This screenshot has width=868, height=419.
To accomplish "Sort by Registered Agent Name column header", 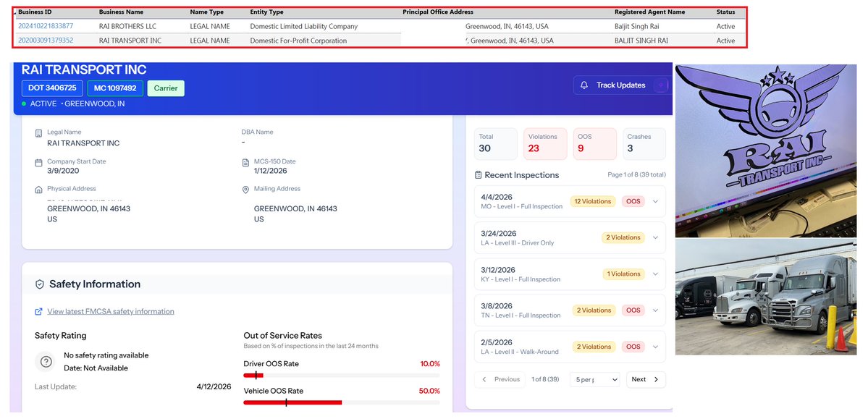I will (x=650, y=12).
